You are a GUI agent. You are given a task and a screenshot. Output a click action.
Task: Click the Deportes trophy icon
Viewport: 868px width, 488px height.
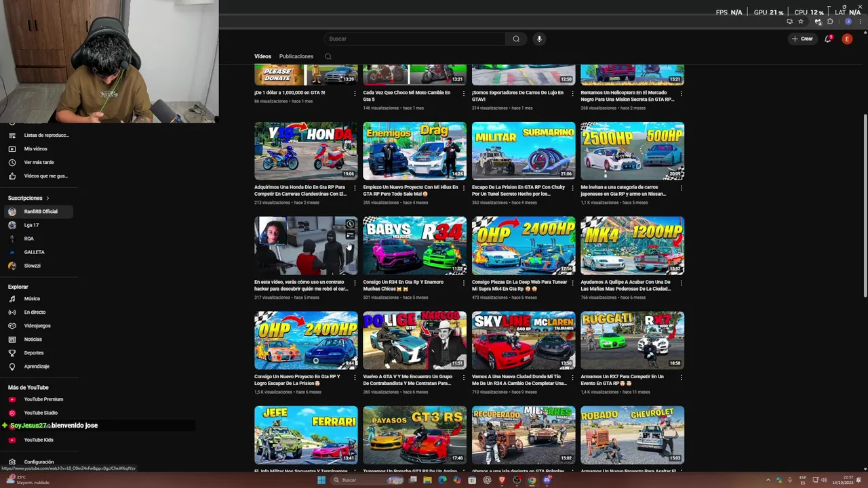click(12, 352)
